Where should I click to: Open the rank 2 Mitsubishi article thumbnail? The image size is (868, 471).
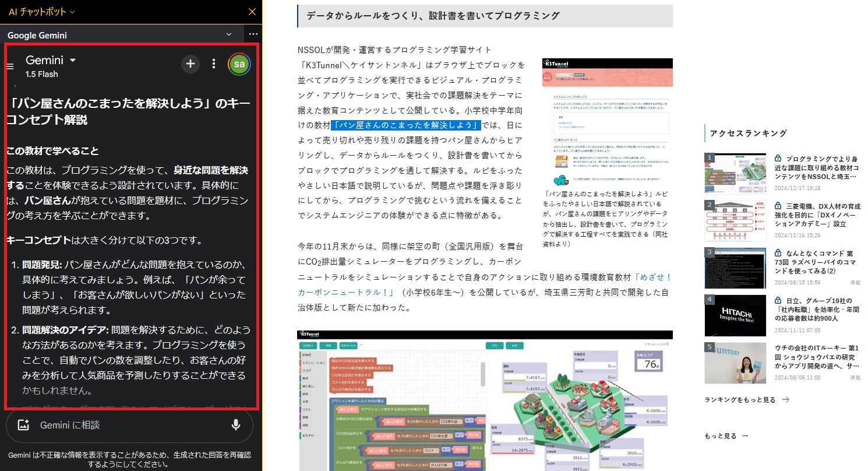[x=735, y=221]
